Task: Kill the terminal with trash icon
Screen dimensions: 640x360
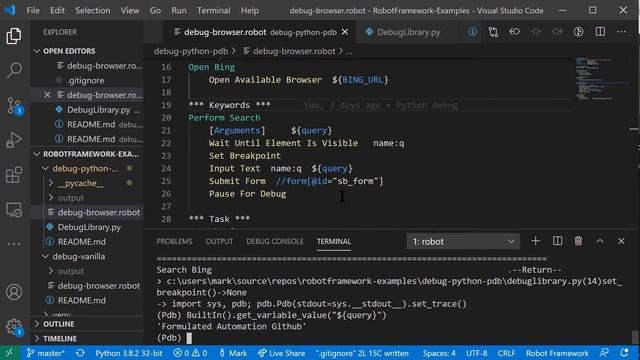Action: tap(578, 241)
